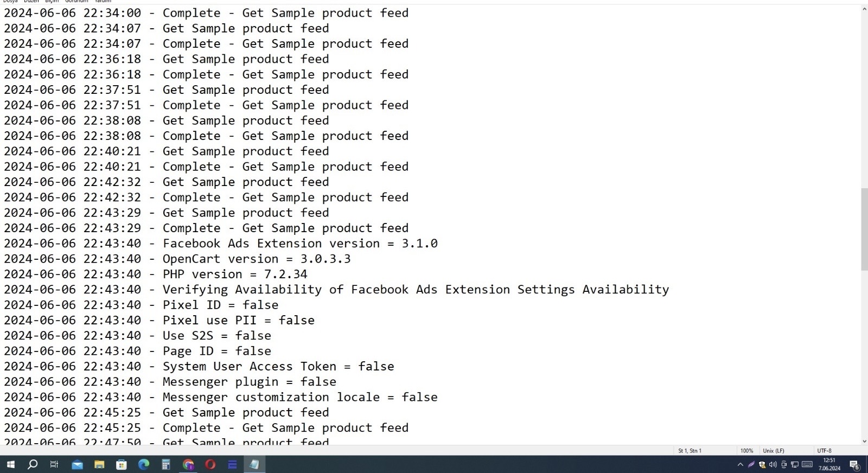Select the active Notepad taskbar button
The height and width of the screenshot is (473, 868).
pyautogui.click(x=254, y=464)
